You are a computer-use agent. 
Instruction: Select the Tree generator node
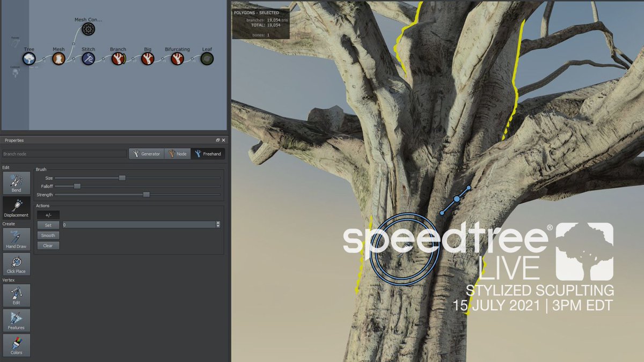[x=29, y=59]
